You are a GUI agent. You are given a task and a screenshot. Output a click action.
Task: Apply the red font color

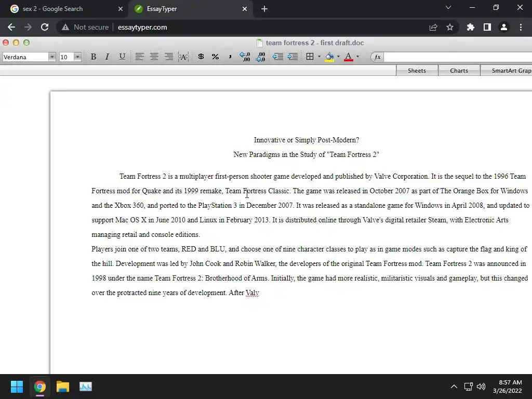point(349,57)
